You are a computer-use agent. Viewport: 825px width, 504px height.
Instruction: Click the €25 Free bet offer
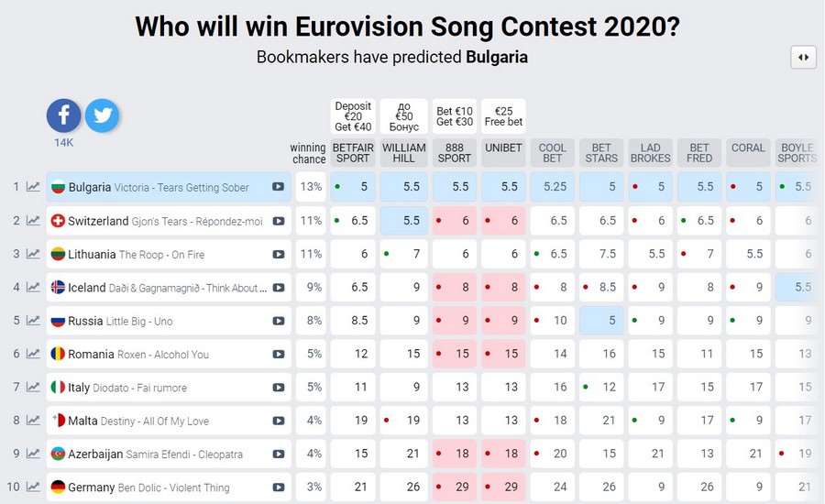tap(503, 116)
